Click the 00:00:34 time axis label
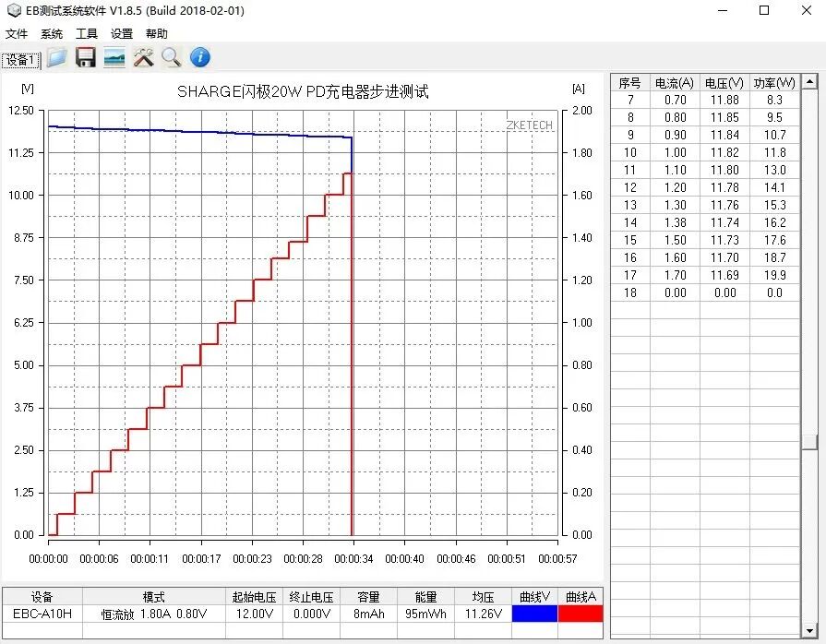826x644 pixels. click(353, 559)
